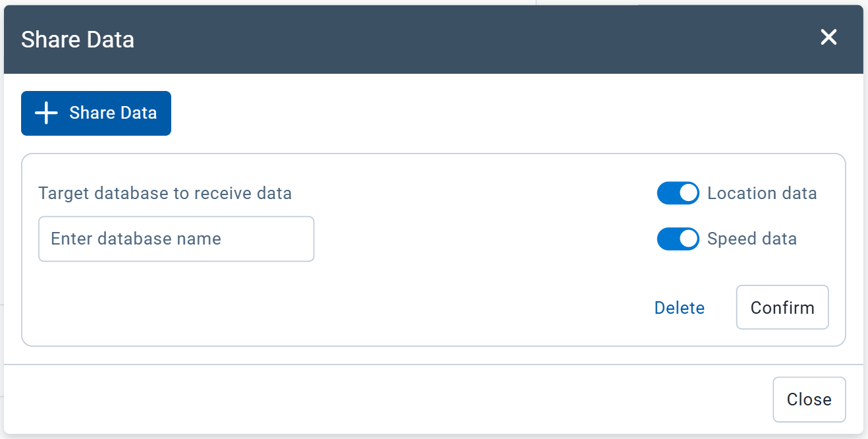This screenshot has width=868, height=439.
Task: Select the Speed data toggle icon
Action: [x=678, y=239]
